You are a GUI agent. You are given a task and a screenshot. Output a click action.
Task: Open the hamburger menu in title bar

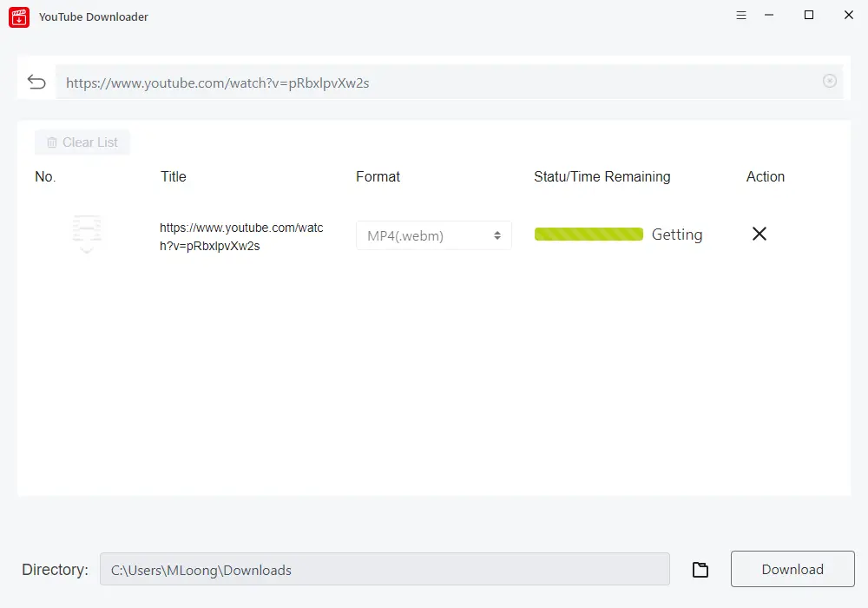coord(741,16)
